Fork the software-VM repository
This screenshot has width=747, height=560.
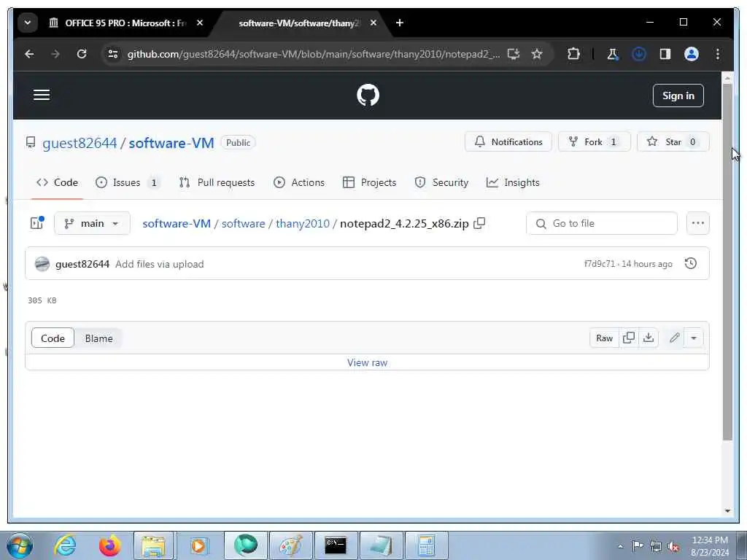[594, 142]
